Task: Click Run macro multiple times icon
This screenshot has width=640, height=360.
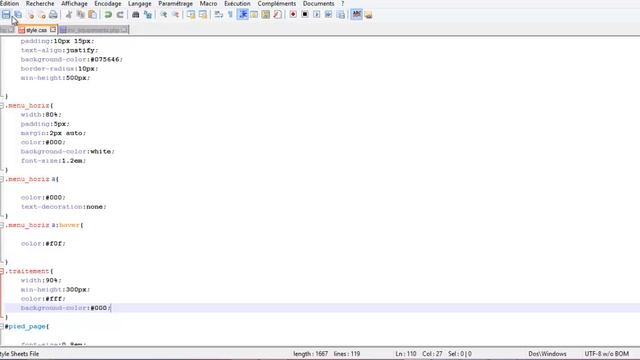Action: tap(329, 15)
